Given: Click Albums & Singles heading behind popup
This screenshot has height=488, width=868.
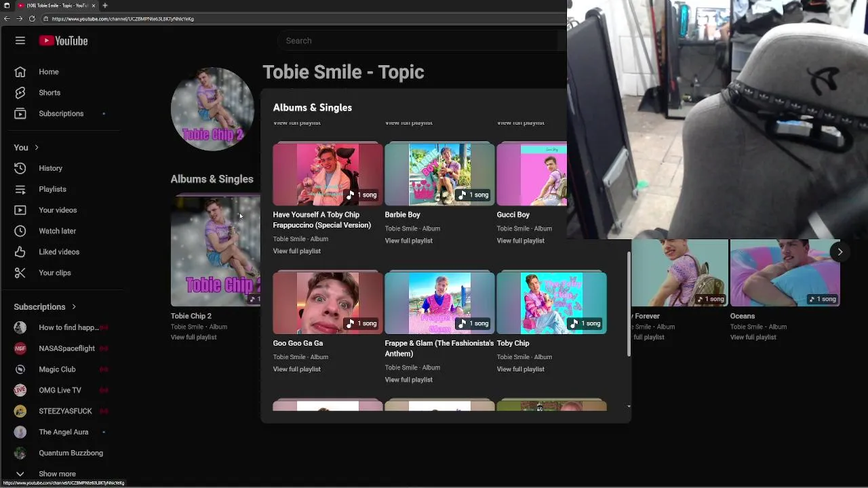Looking at the screenshot, I should 212,179.
